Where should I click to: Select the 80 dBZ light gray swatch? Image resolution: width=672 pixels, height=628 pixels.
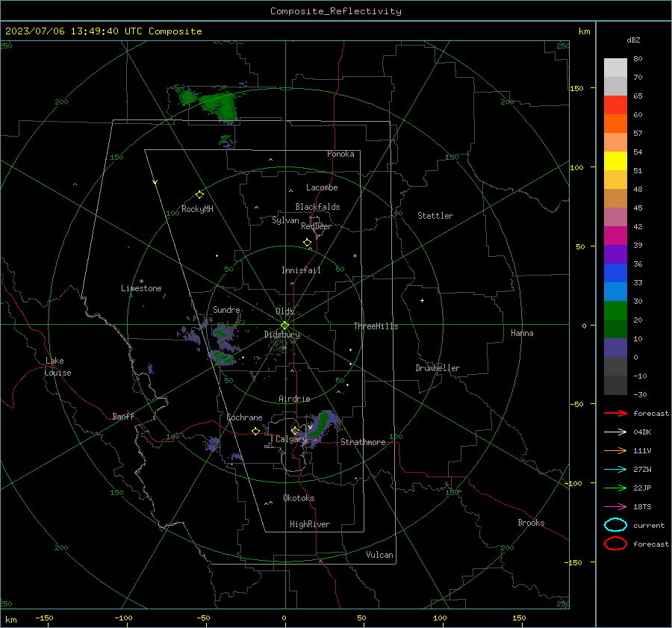615,68
